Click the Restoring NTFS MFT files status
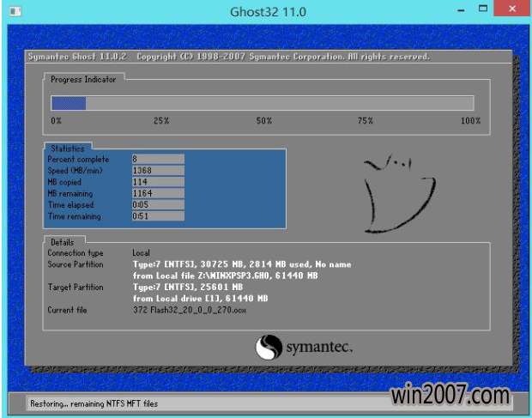The width and height of the screenshot is (532, 418). point(94,403)
